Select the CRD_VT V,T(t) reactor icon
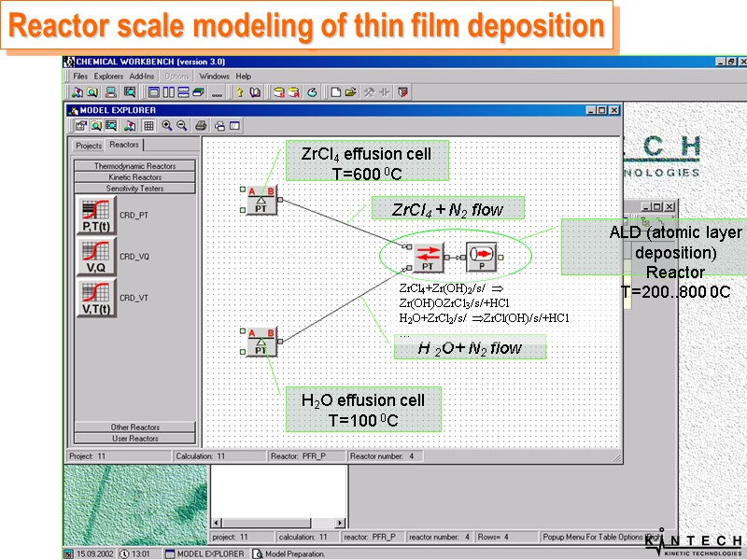 coord(96,298)
